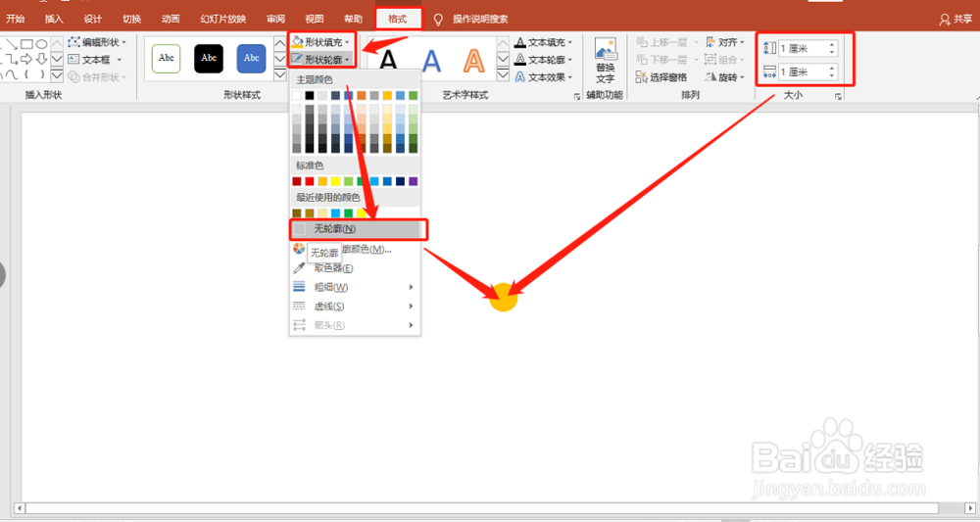
Task: Select the 格式 tab
Action: tap(398, 19)
